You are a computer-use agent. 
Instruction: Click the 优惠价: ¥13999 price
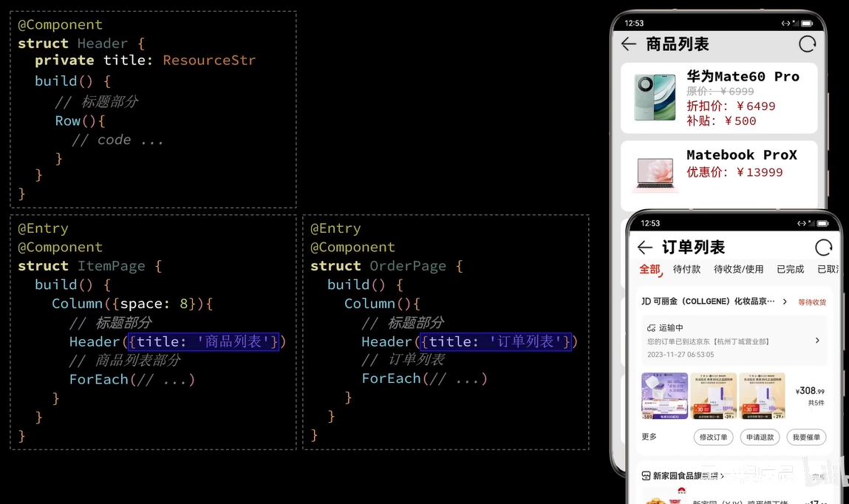click(734, 172)
